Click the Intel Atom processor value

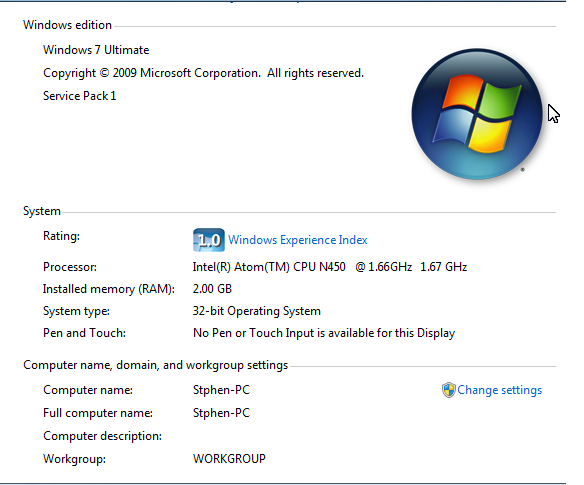(330, 267)
